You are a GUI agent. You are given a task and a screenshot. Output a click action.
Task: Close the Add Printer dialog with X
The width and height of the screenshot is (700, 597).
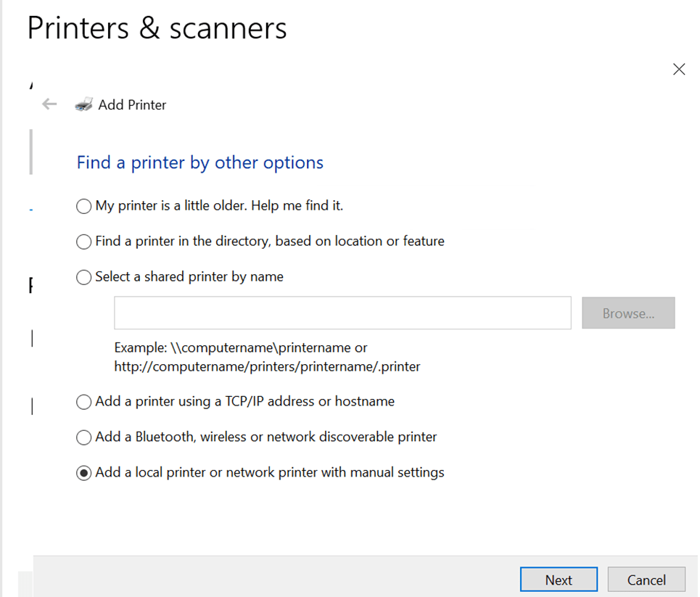679,70
